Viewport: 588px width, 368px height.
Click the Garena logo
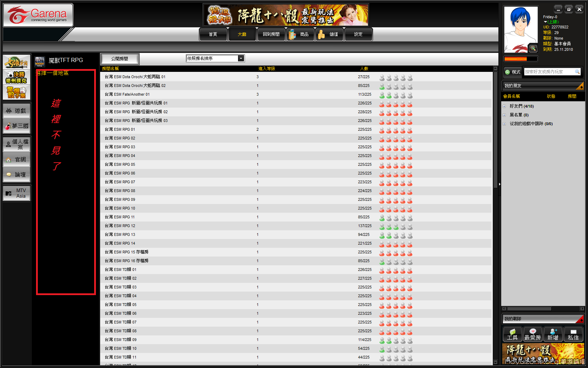(38, 15)
